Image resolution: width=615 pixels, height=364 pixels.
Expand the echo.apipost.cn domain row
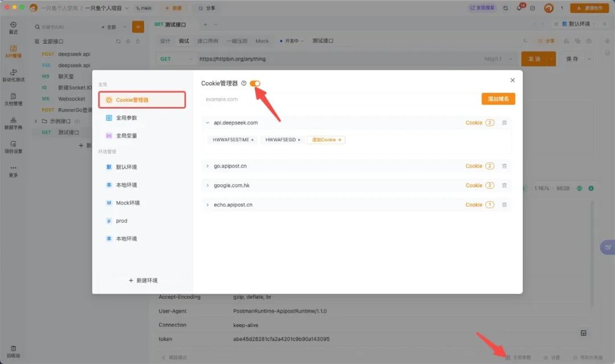(x=207, y=205)
